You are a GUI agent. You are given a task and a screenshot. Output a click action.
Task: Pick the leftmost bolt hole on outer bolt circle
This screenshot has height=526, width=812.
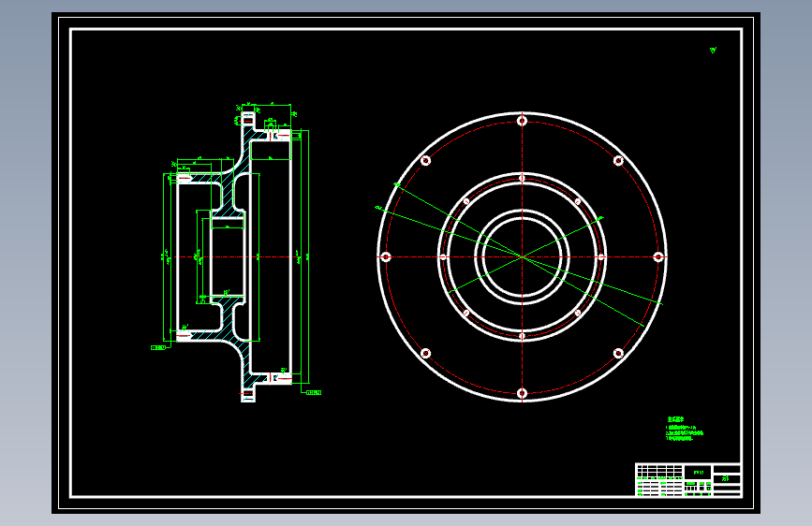(x=386, y=256)
